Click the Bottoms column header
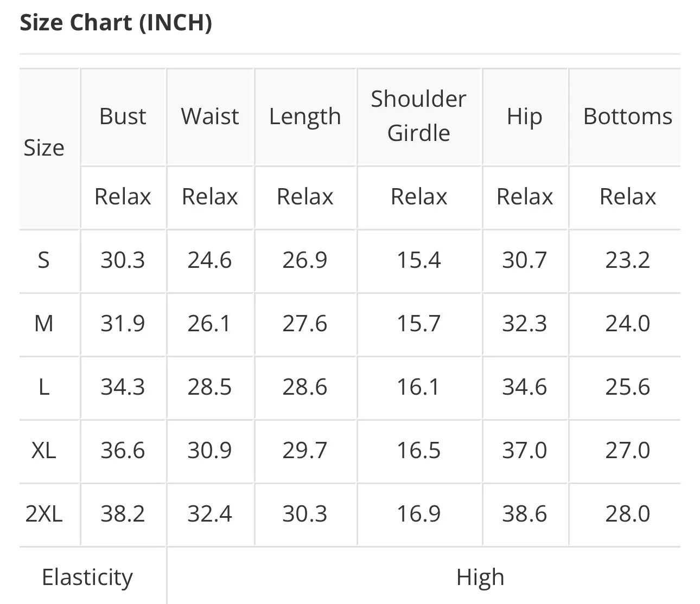The width and height of the screenshot is (700, 604). (x=628, y=117)
